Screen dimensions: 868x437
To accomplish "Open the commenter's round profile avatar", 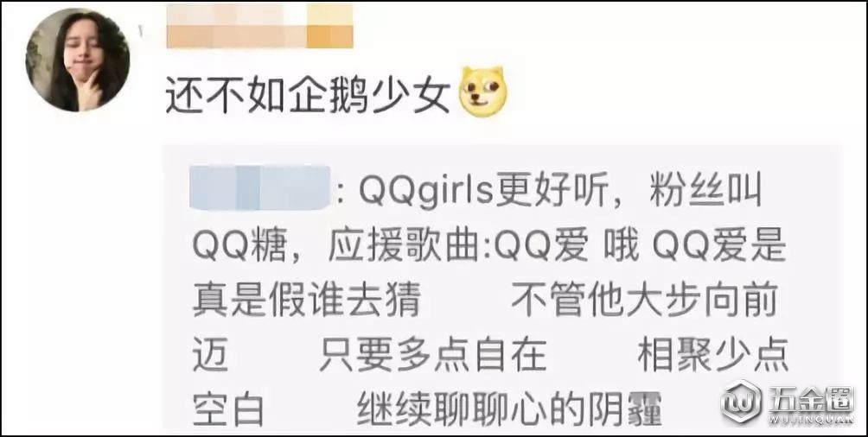I will 78,60.
